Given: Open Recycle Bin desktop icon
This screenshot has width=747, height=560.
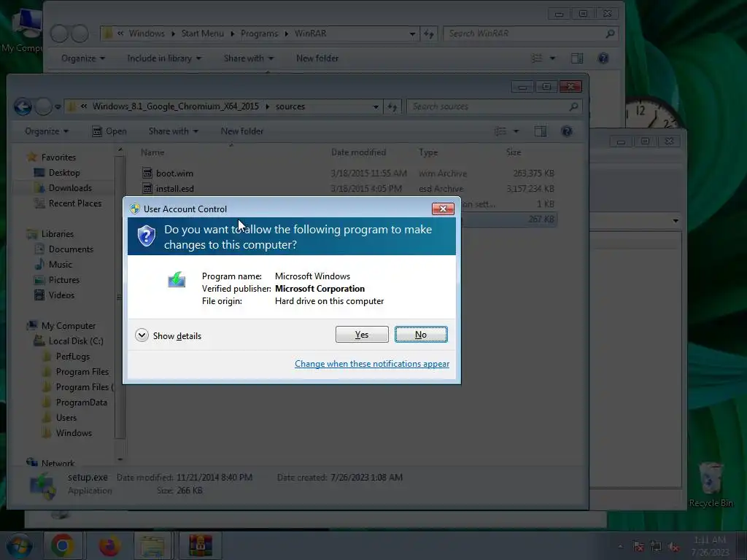Looking at the screenshot, I should pos(711,485).
